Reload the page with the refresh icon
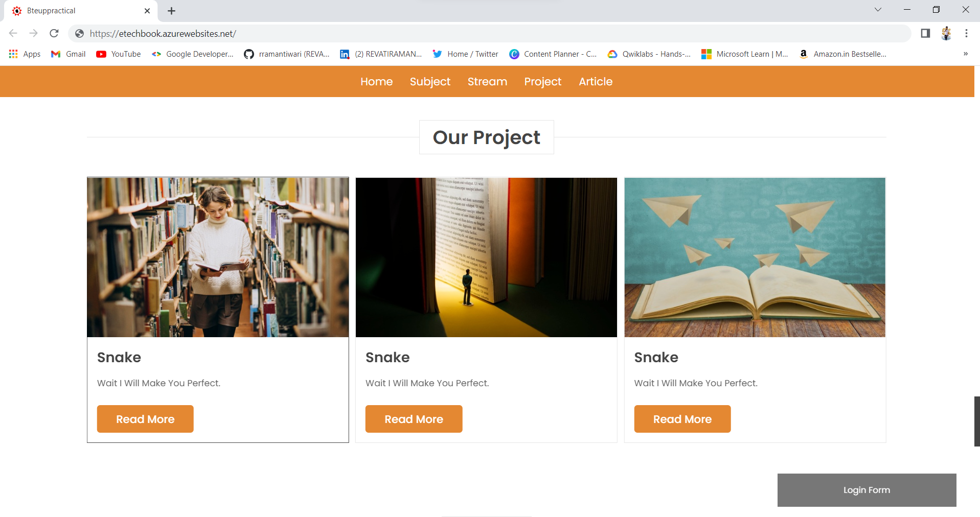 54,33
